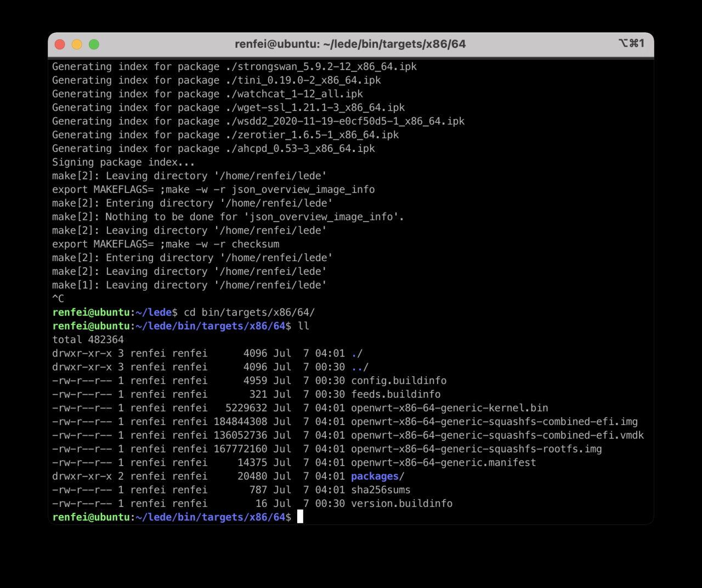Viewport: 702px width, 588px height.
Task: Select the wsdd2_2020-11-19-e0cf50d5-1 package line
Action: coord(258,121)
